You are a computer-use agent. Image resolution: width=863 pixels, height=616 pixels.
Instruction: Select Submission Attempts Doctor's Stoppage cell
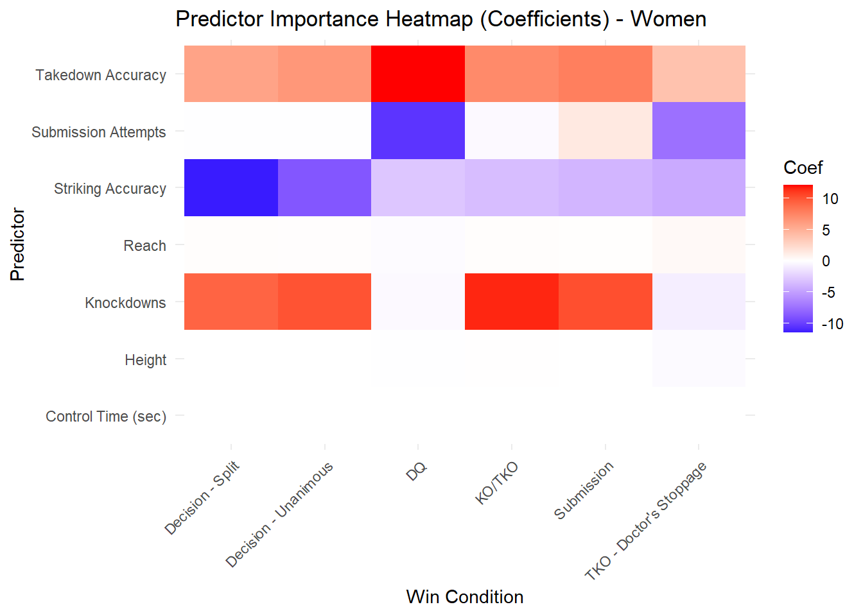699,130
